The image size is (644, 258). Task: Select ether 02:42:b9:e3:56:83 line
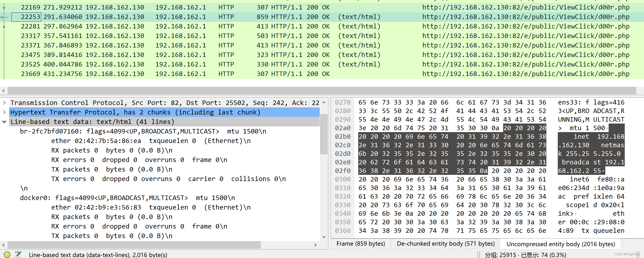(151, 207)
